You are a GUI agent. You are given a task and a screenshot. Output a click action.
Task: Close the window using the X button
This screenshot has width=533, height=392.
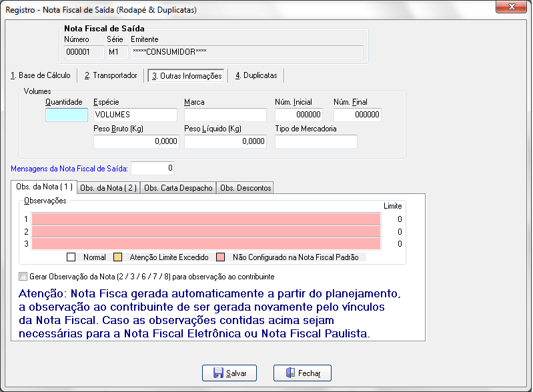tap(511, 7)
